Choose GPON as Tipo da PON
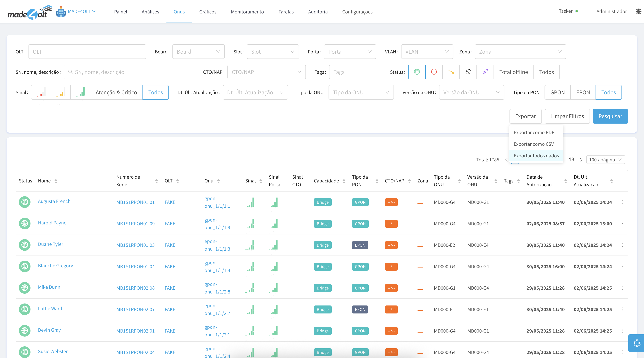 557,92
